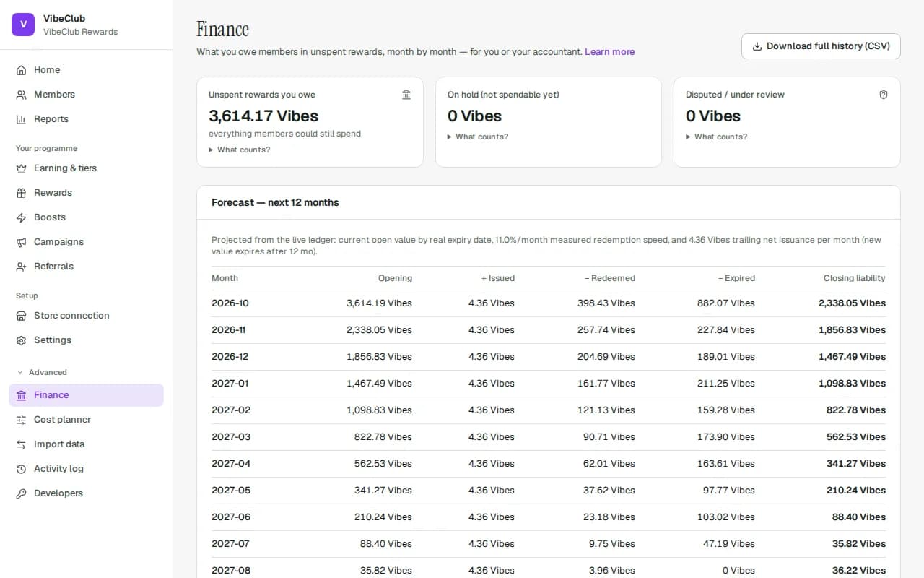Select Cost planner in sidebar

coord(86,420)
